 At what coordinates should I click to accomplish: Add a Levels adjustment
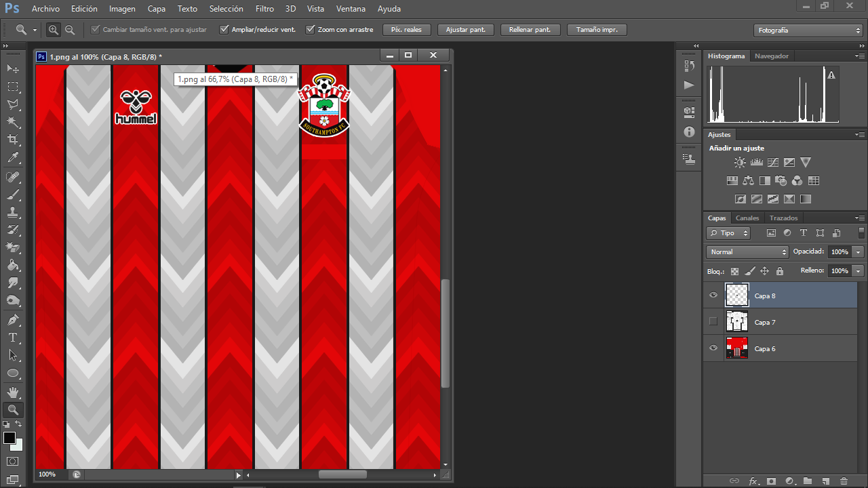click(x=756, y=163)
